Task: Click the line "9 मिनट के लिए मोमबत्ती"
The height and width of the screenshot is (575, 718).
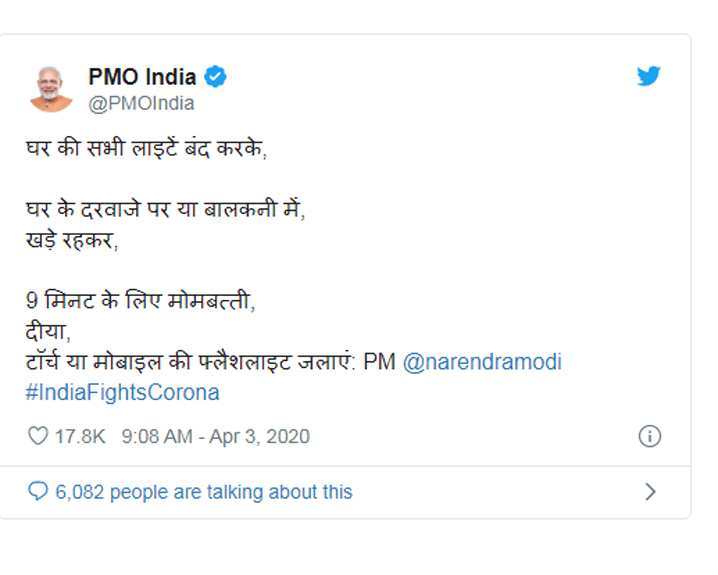Action: 140,300
